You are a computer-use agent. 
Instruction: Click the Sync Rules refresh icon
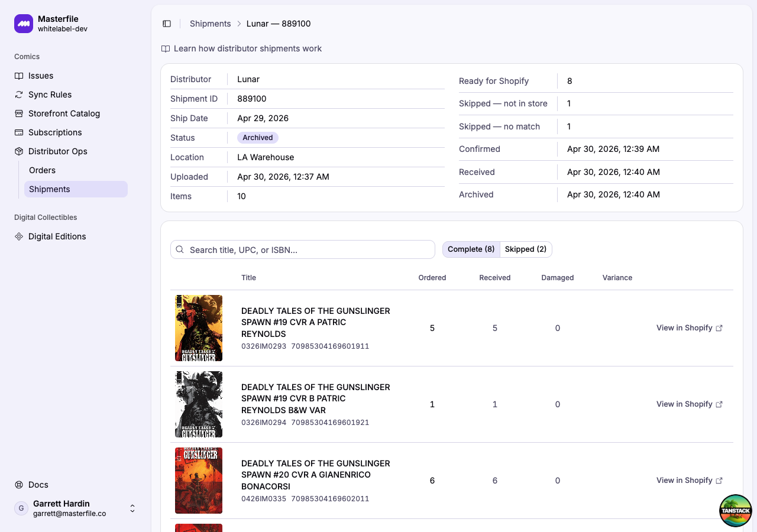click(x=19, y=95)
